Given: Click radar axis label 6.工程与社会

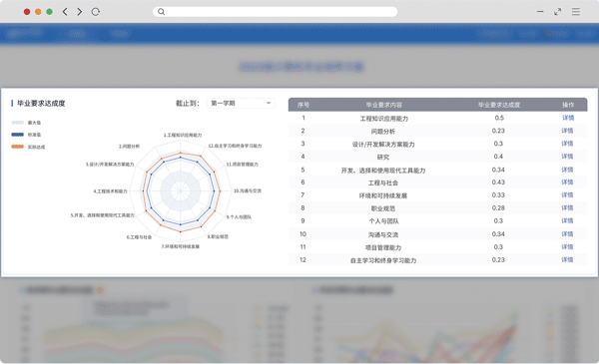Looking at the screenshot, I should (139, 237).
